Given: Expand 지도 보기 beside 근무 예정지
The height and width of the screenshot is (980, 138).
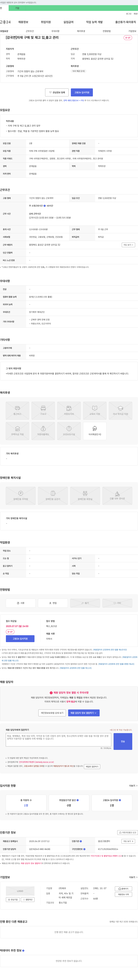Looking at the screenshot, I should point(129,245).
